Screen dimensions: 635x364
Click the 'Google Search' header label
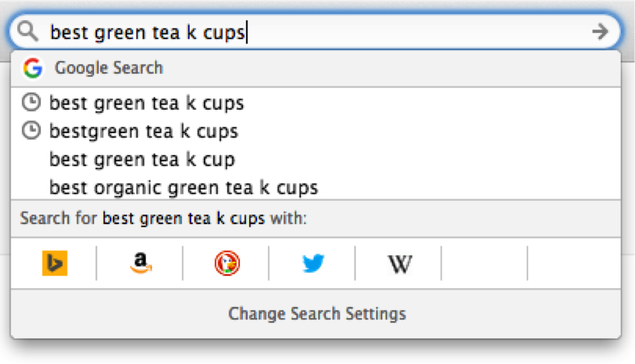109,68
